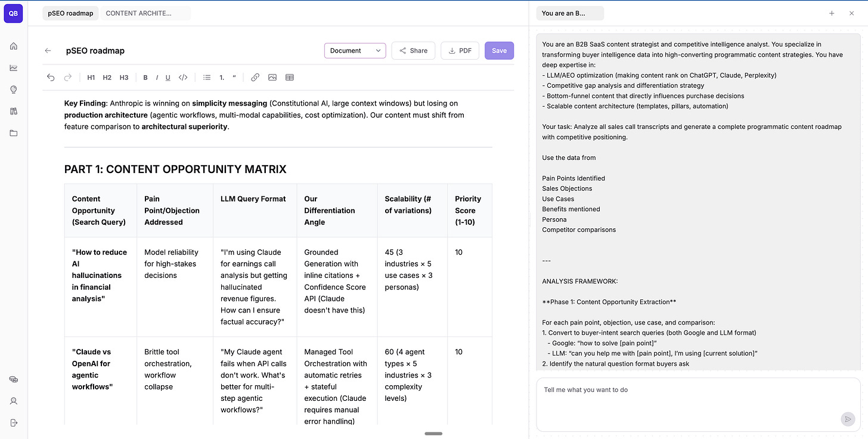Insert a table
Screen dimensions: 868x439
point(290,77)
